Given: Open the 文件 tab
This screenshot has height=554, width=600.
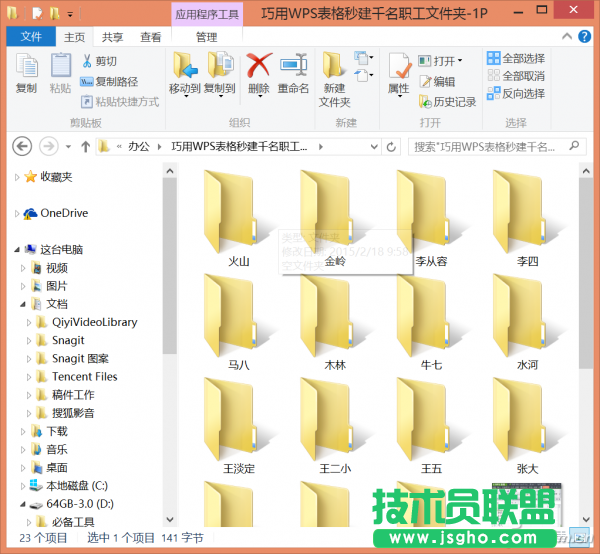Looking at the screenshot, I should tap(31, 37).
